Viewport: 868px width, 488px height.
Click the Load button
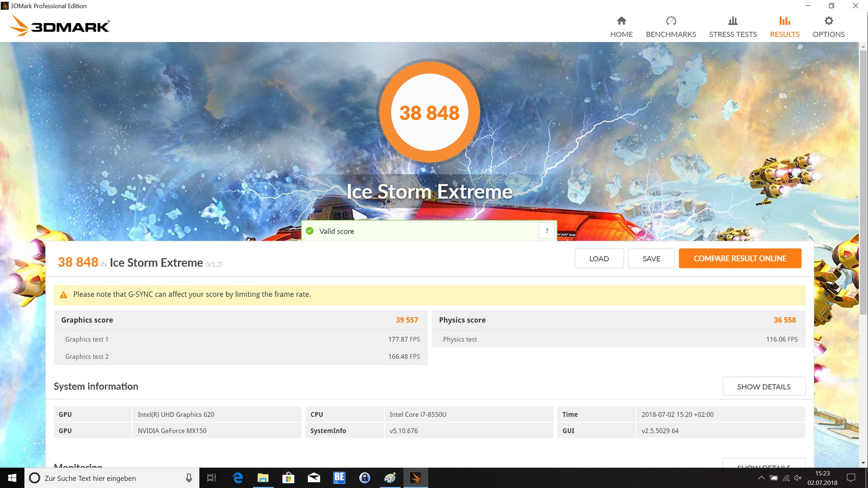coord(599,258)
